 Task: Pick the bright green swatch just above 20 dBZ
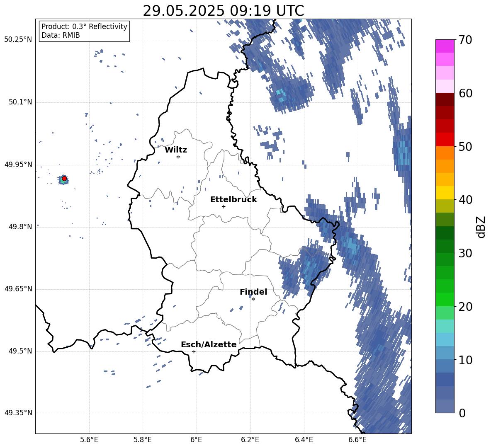(x=445, y=299)
